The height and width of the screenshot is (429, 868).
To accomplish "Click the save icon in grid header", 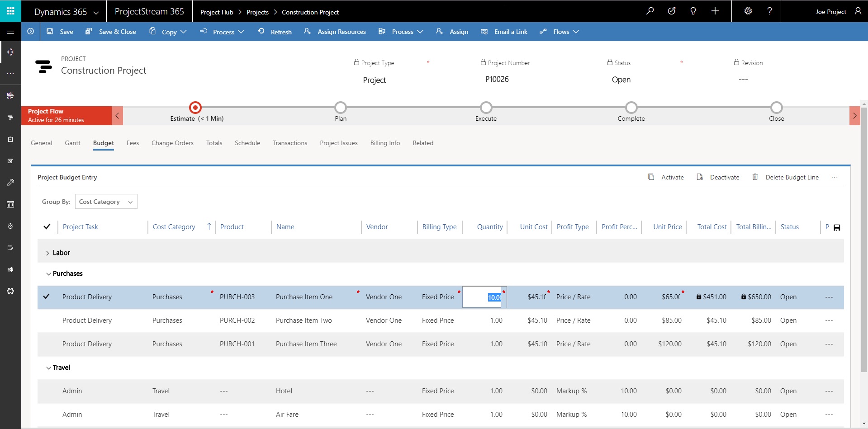I will point(837,227).
